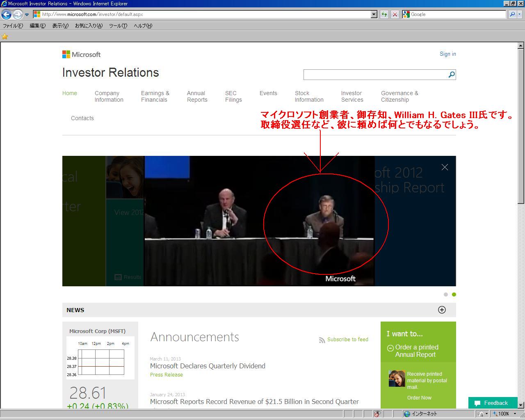
Task: Click the Microsoft logo on the page
Action: click(81, 55)
